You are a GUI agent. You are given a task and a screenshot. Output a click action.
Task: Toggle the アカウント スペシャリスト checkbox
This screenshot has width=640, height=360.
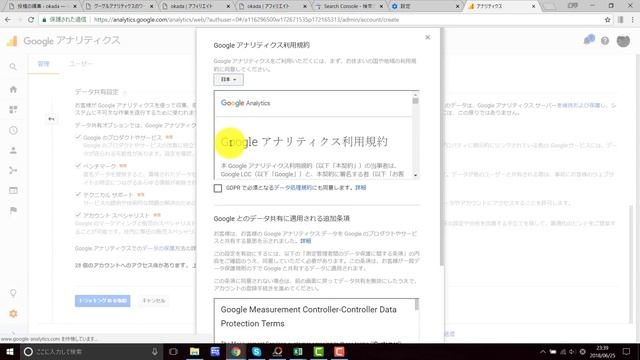tap(78, 215)
